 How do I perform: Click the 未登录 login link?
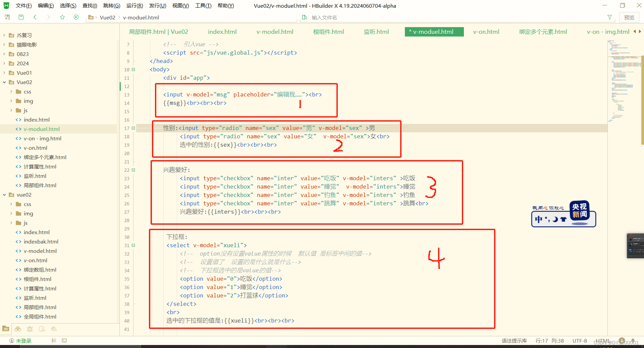23,341
